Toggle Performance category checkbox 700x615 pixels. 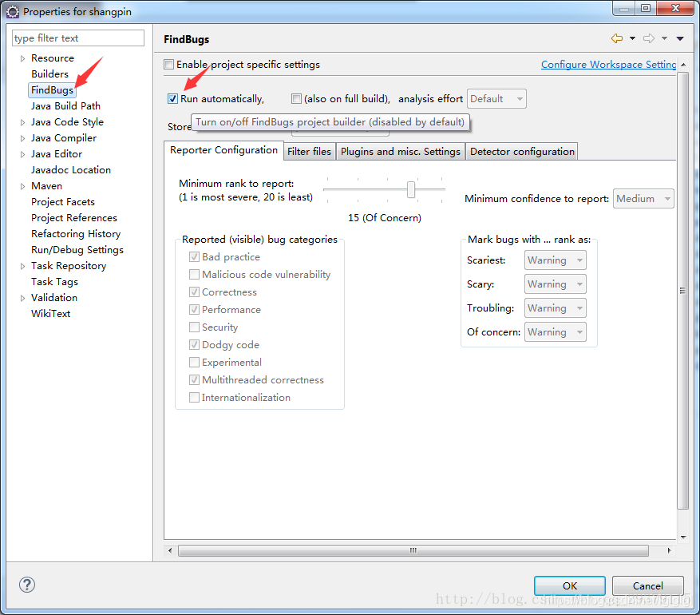click(x=194, y=310)
